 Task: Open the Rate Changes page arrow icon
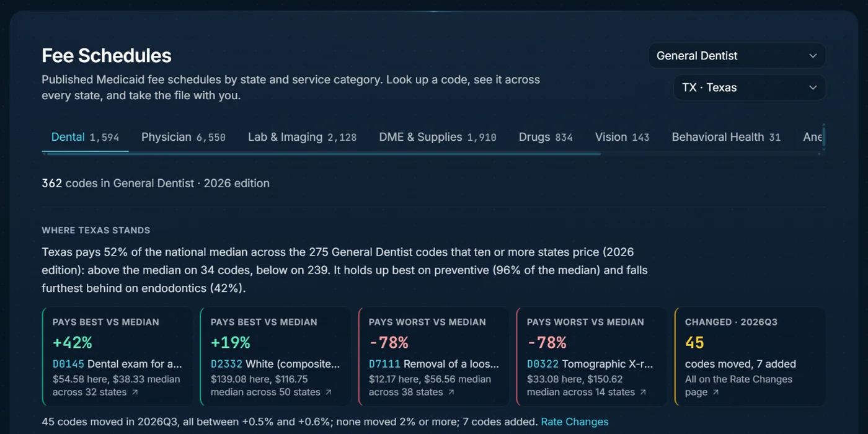[x=715, y=392]
